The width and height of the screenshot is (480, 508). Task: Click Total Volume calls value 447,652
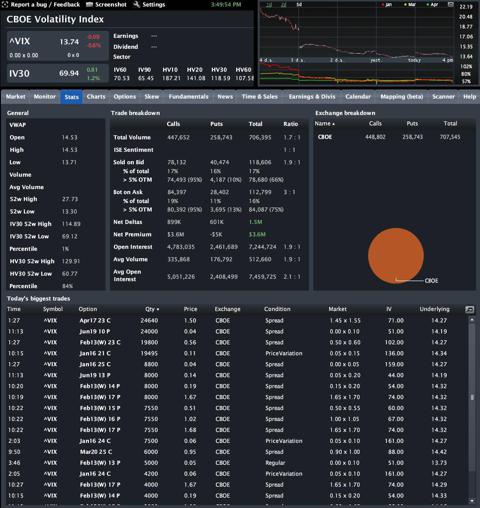pos(178,137)
